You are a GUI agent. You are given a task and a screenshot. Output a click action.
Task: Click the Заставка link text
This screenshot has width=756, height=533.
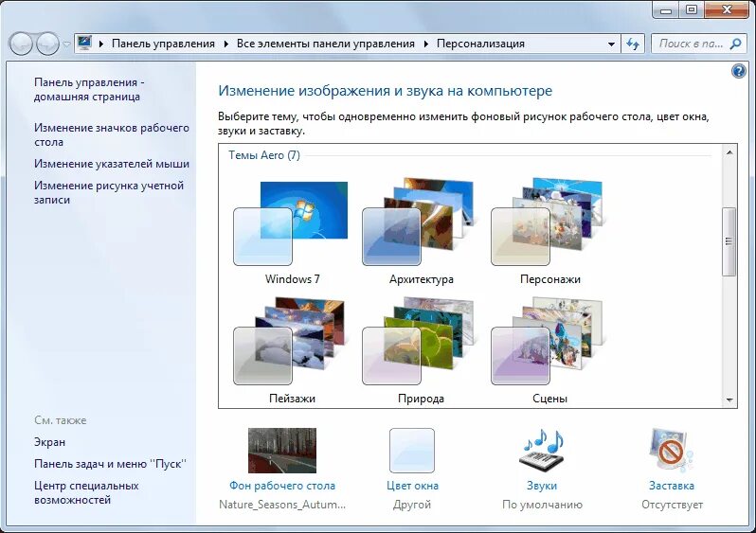(672, 486)
